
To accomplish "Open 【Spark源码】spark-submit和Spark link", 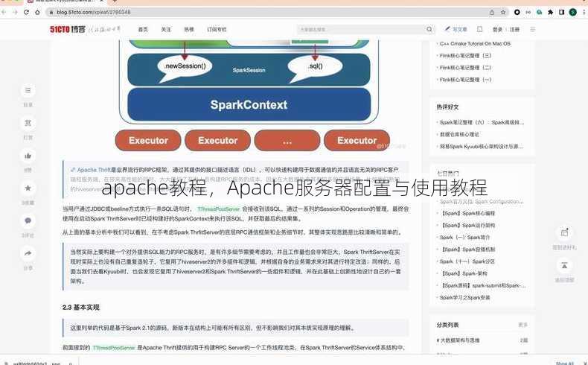I will pyautogui.click(x=482, y=285).
